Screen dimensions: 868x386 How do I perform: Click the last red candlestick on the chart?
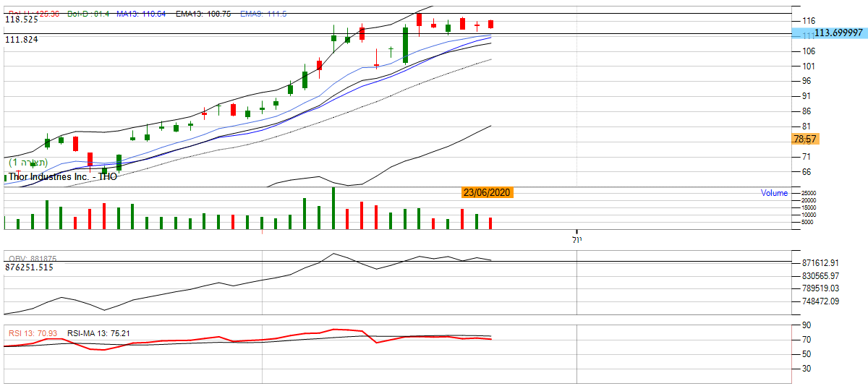click(490, 24)
